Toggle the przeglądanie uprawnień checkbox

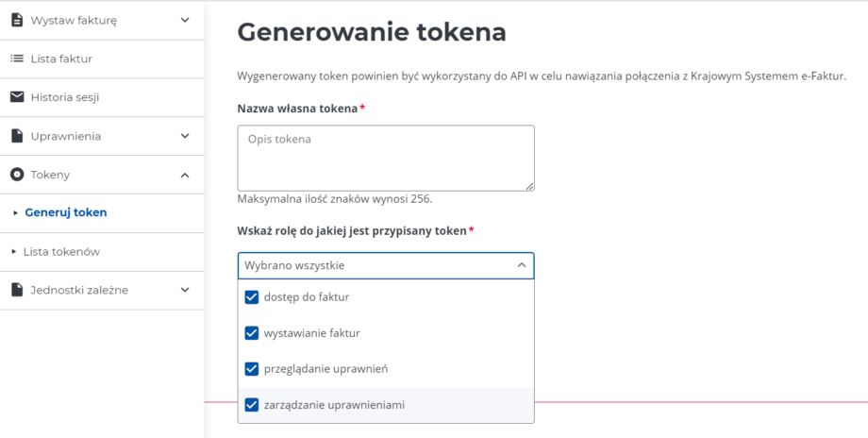(252, 369)
